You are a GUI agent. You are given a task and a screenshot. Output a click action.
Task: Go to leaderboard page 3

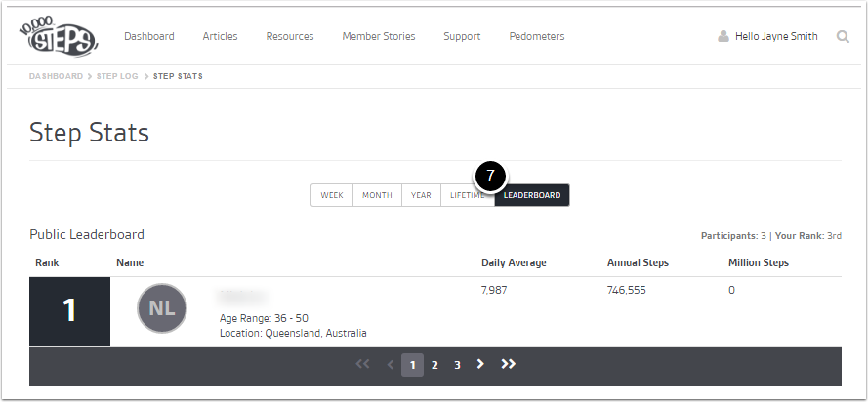tap(457, 365)
